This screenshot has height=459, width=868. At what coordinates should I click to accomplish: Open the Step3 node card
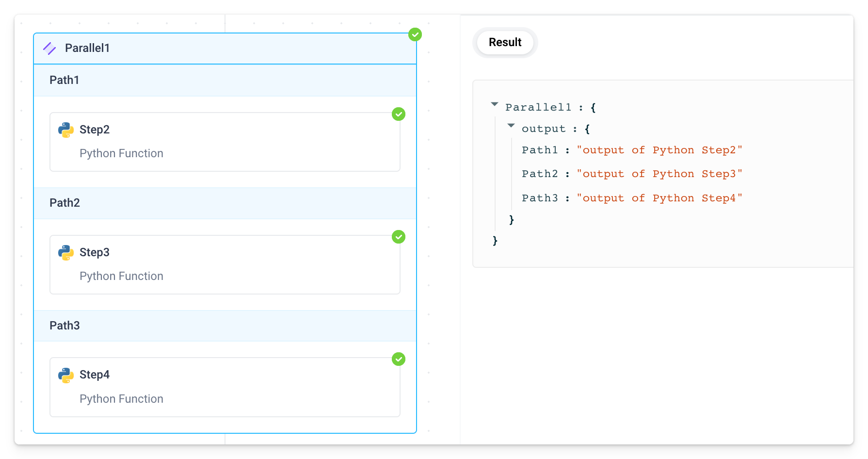[x=225, y=264]
